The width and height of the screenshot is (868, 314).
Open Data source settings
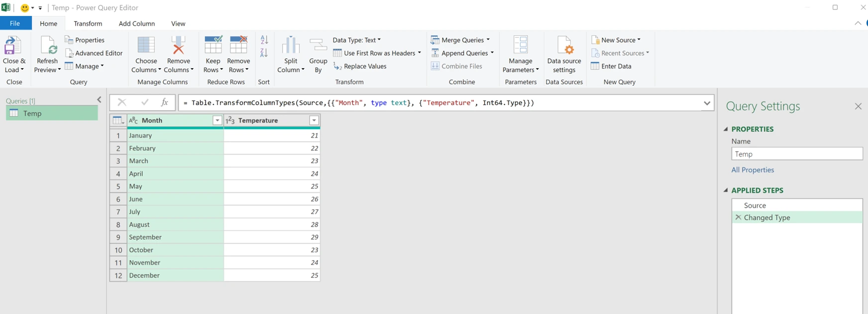[x=564, y=55]
